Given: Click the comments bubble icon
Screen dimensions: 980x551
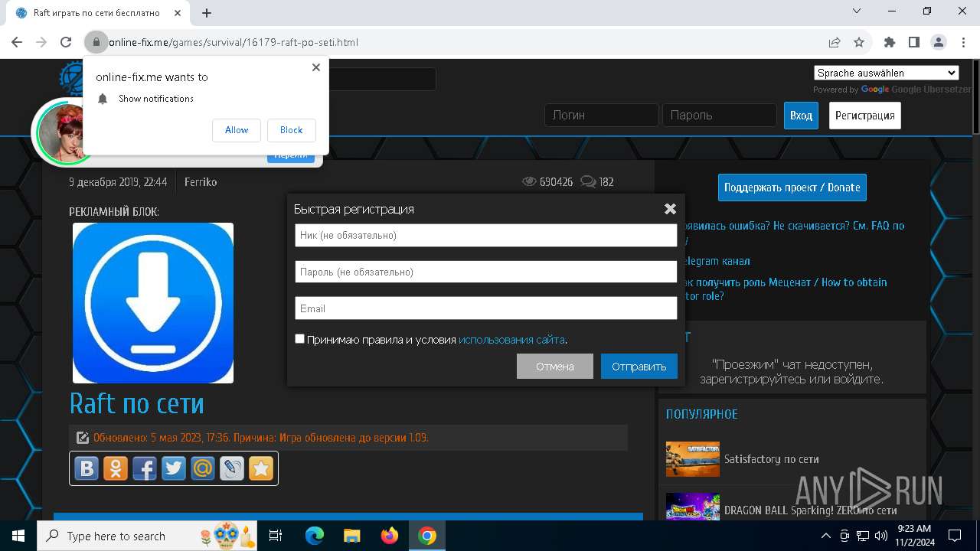Looking at the screenshot, I should point(588,182).
